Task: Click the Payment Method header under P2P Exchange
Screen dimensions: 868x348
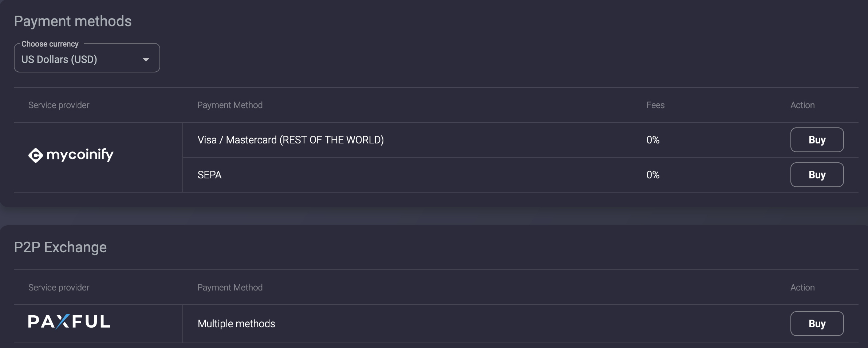Action: (230, 288)
